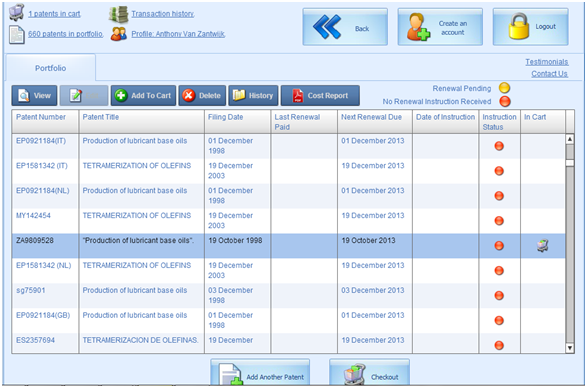Click the document icon beside '660 patents in portfolio'
Viewport: 587px width, 388px height.
tap(16, 35)
